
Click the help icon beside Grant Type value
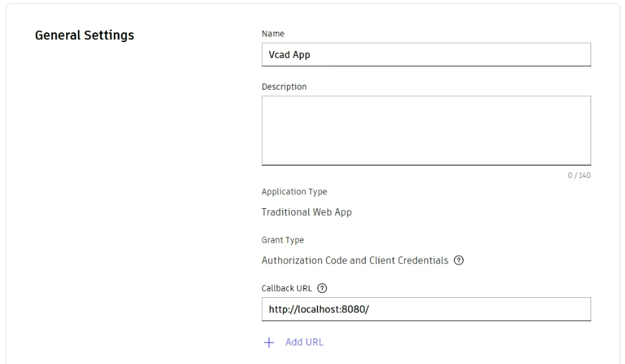[459, 261]
